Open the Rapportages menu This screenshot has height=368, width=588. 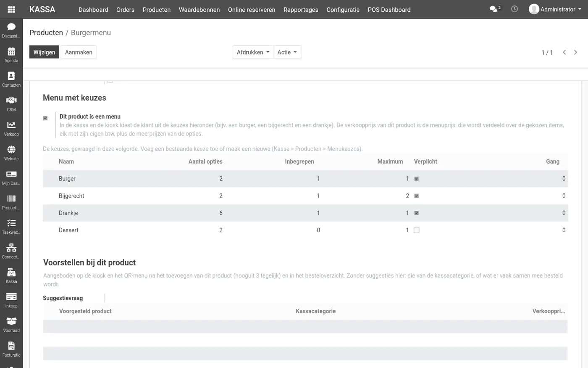301,10
